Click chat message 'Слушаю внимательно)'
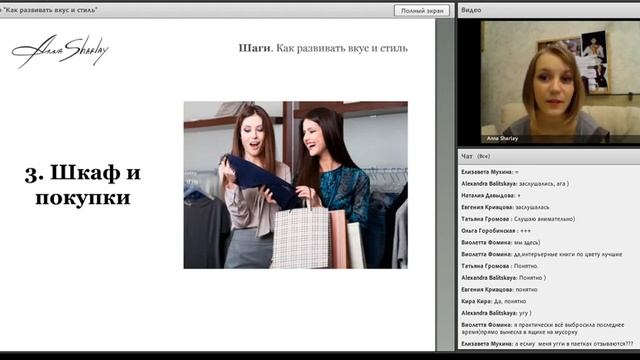640x360 pixels. pos(518,219)
